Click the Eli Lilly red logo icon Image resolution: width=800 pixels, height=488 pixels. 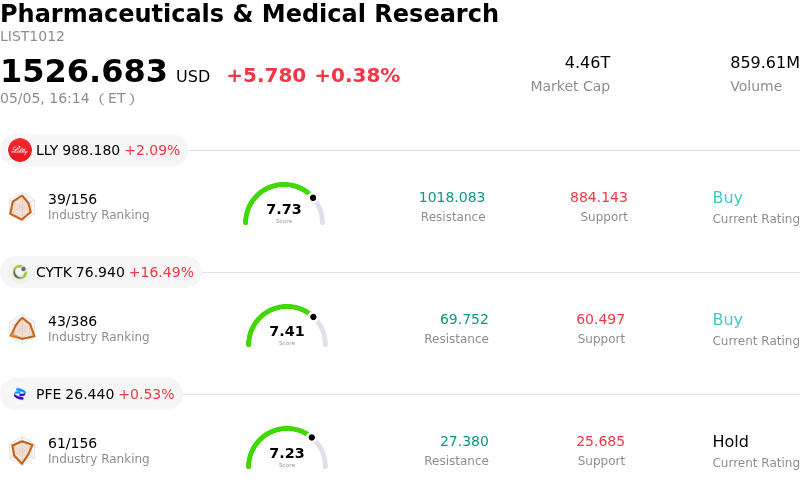coord(20,150)
